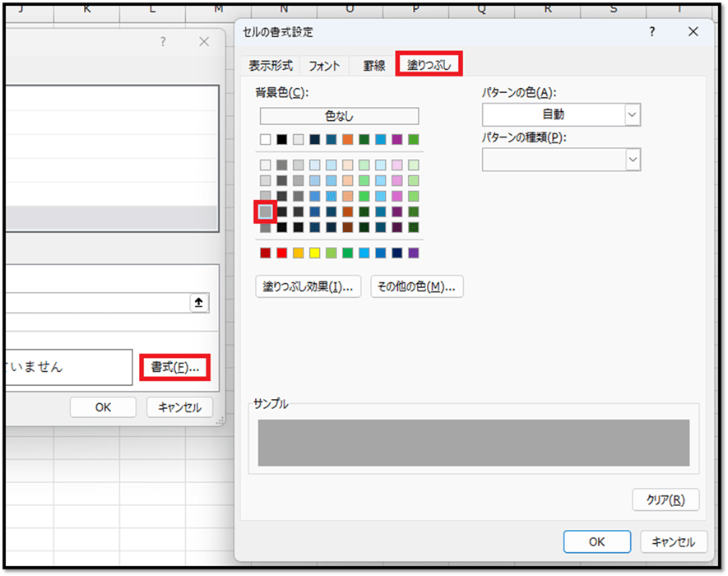The height and width of the screenshot is (576, 728).
Task: Go to the 罫線 tab
Action: 374,66
